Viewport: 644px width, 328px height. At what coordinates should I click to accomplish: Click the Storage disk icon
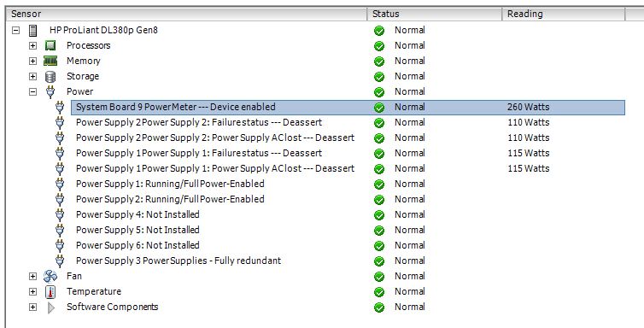[50, 77]
